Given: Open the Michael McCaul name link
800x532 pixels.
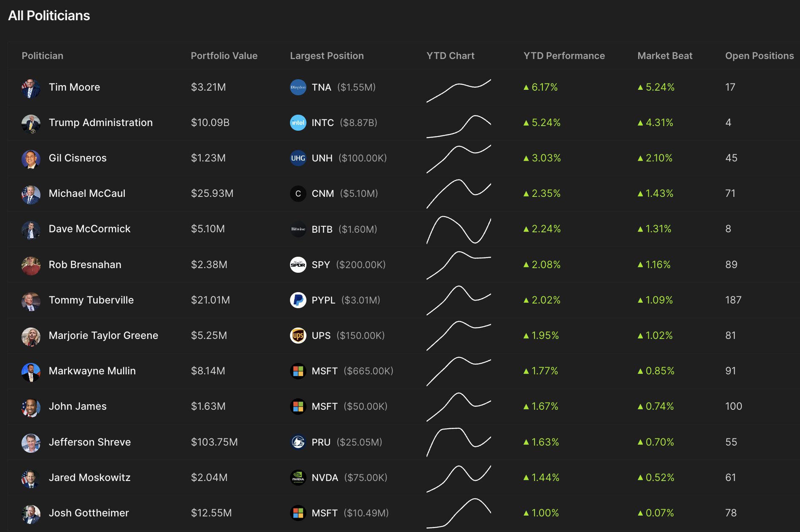Looking at the screenshot, I should (x=87, y=193).
